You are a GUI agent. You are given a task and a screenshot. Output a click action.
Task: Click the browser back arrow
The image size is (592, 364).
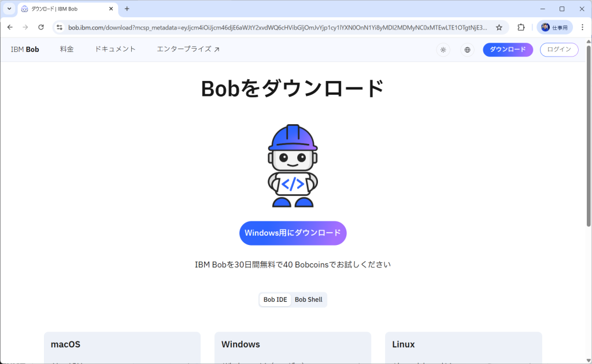(10, 27)
